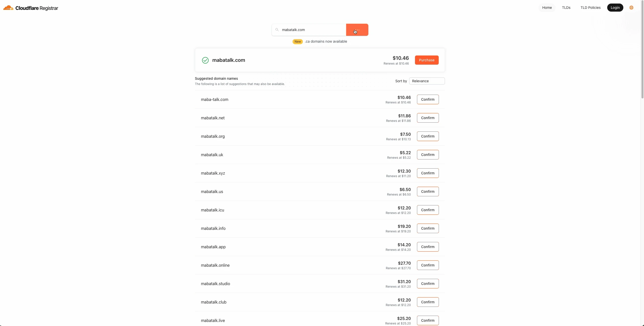Click the magnifying glass icon in search bar
This screenshot has width=644, height=326.
[277, 30]
